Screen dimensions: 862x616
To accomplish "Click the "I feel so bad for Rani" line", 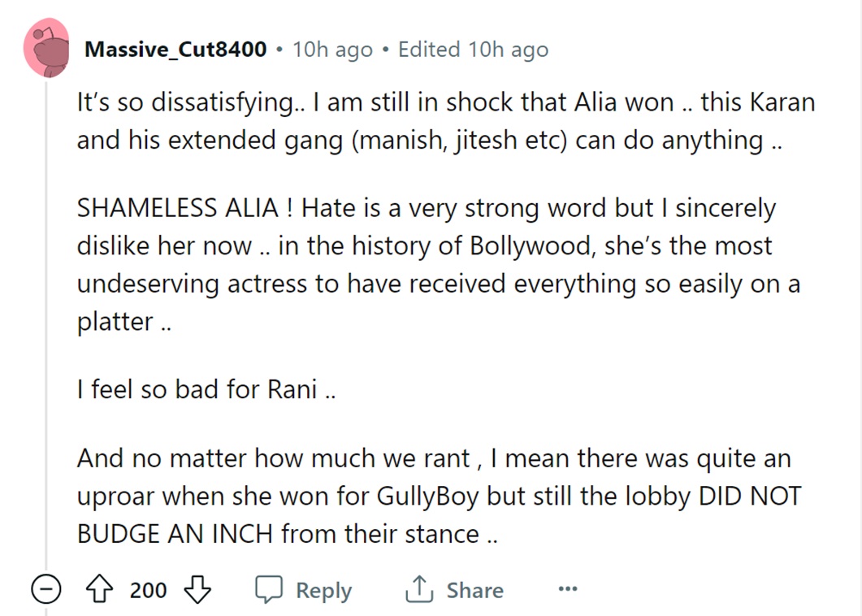I will tap(206, 390).
